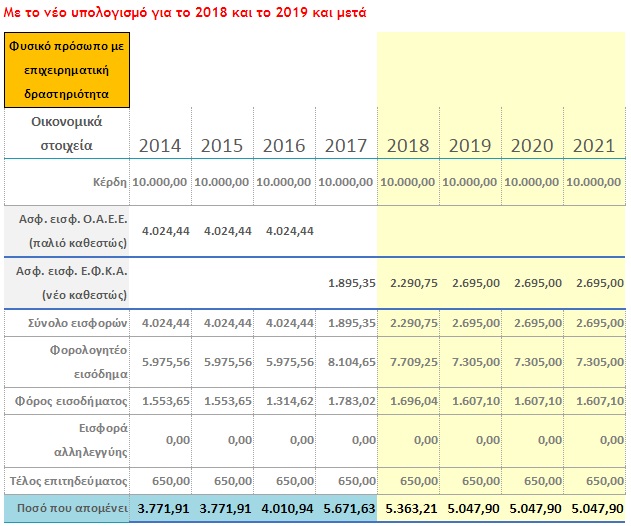631x526 pixels.
Task: Click the 'Ποσό που απομένει' row label
Action: click(72, 508)
